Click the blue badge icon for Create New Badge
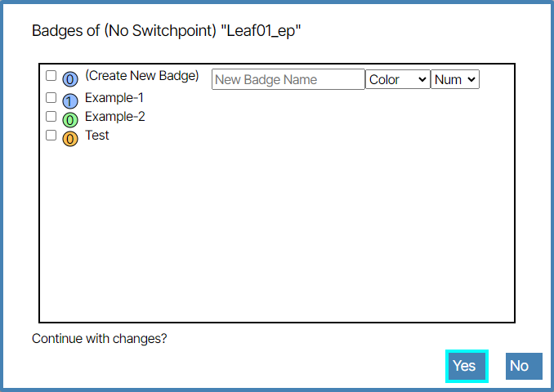554x392 pixels. click(x=70, y=80)
